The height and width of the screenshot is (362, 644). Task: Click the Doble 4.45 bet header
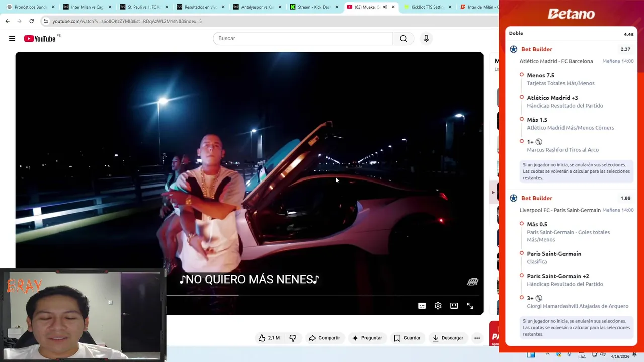571,34
